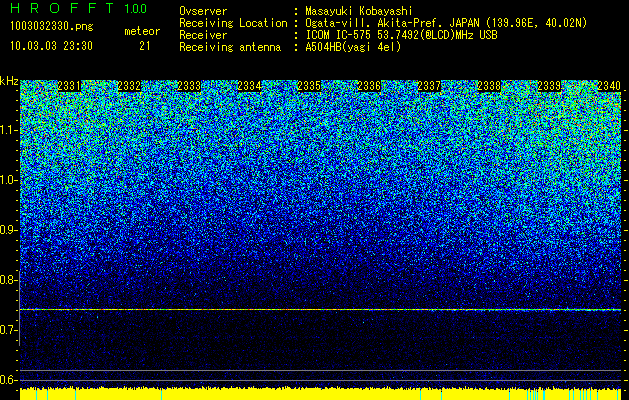629x400 pixels.
Task: Click the Receiving antenna label
Action: click(230, 47)
